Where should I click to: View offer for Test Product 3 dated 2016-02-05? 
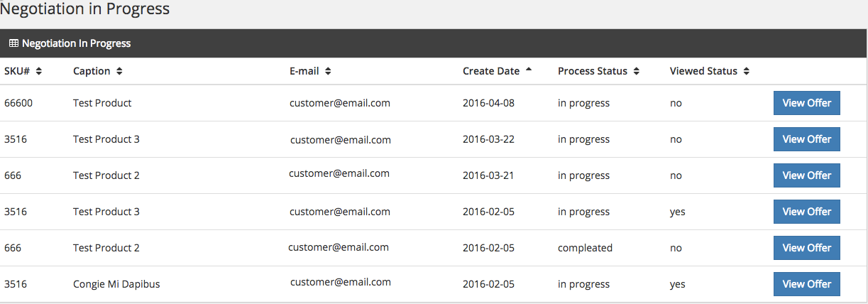click(806, 212)
